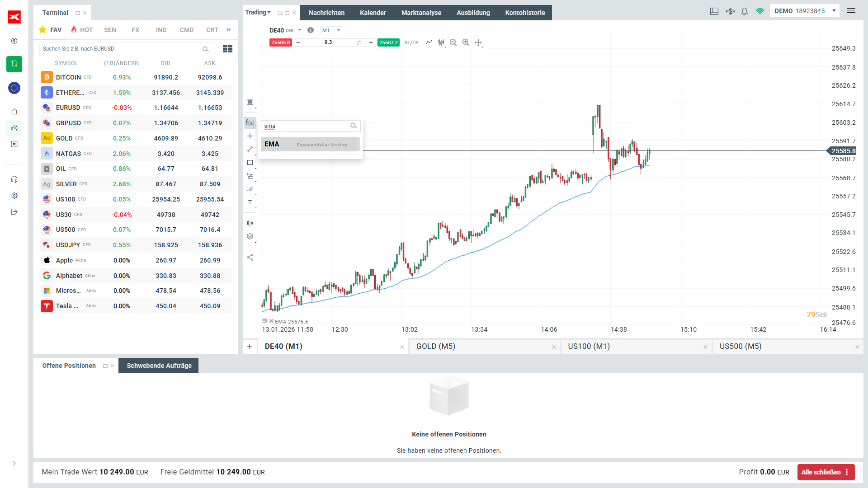The width and height of the screenshot is (868, 488).
Task: Click the xStation logo icon
Action: [x=14, y=17]
